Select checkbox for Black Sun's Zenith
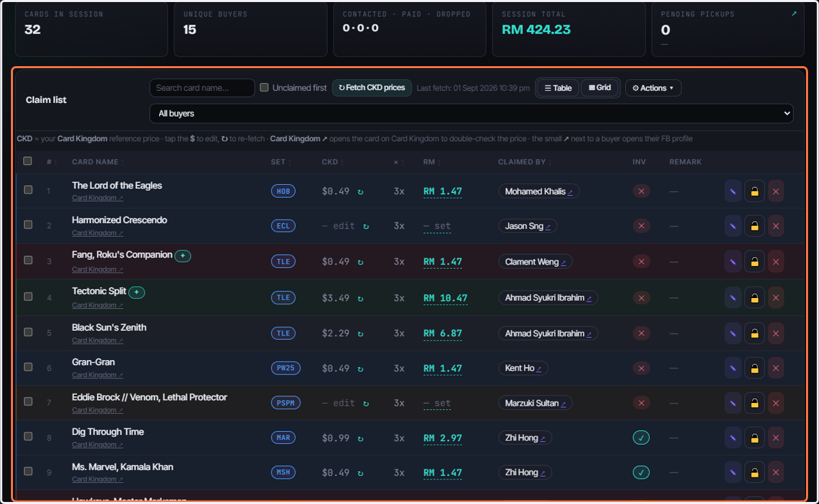Screen dimensions: 819x504 click(28, 331)
